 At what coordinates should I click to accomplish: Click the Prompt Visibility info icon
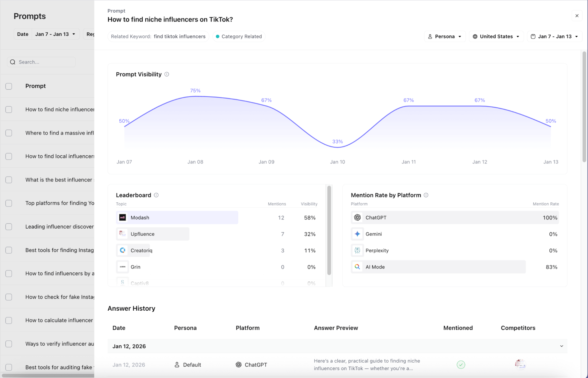pyautogui.click(x=167, y=74)
